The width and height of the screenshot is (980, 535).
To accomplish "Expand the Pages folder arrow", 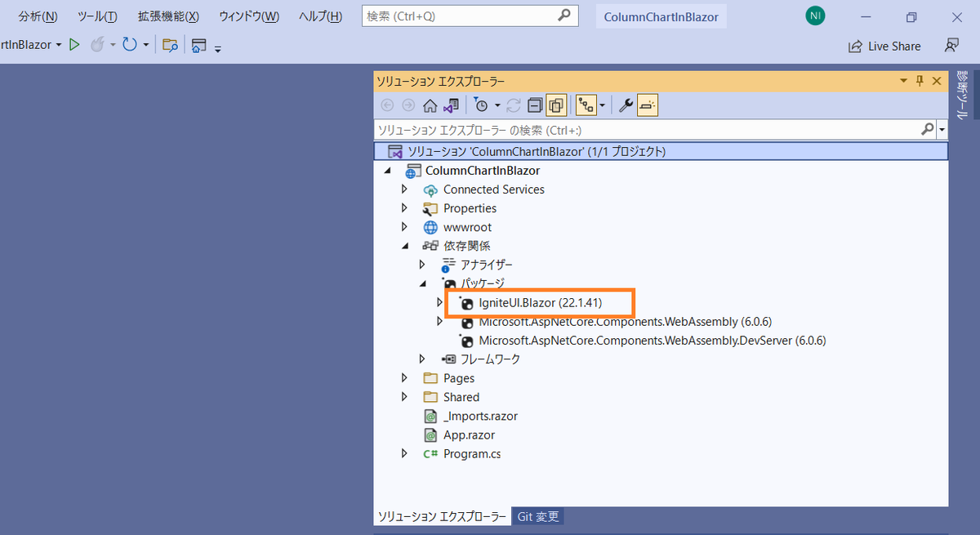I will 404,378.
